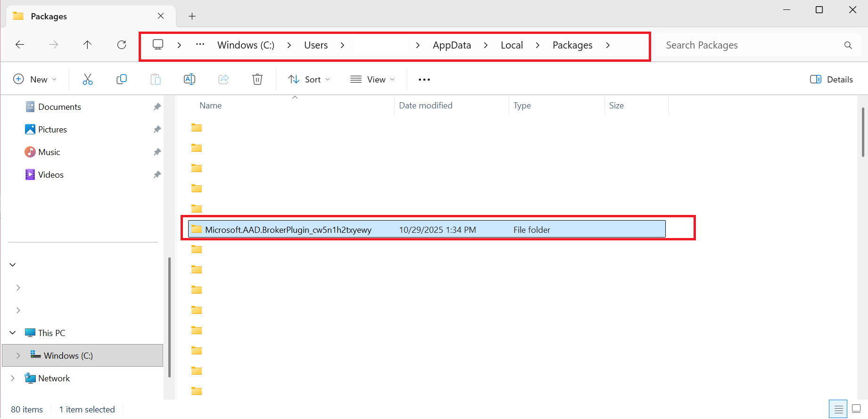Click the Copy icon in toolbar
Screen dimensions: 868x419
click(x=122, y=79)
